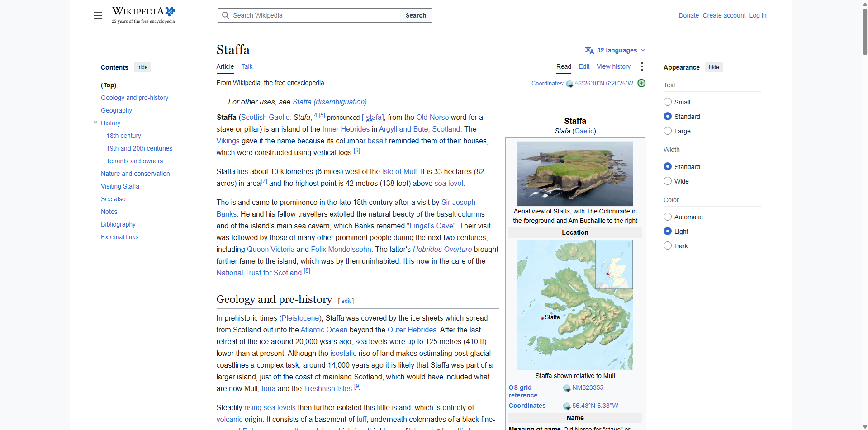Open the more options vertical dots menu
The width and height of the screenshot is (868, 430).
click(641, 66)
